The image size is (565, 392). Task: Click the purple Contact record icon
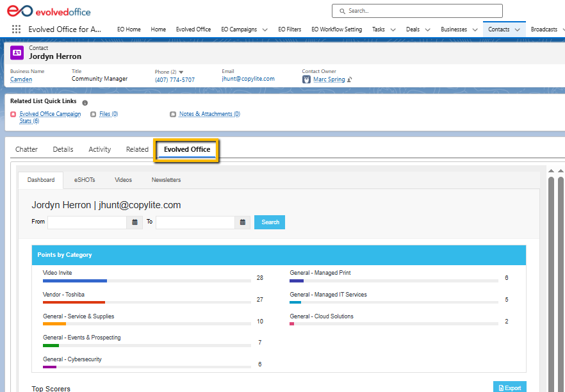click(17, 53)
